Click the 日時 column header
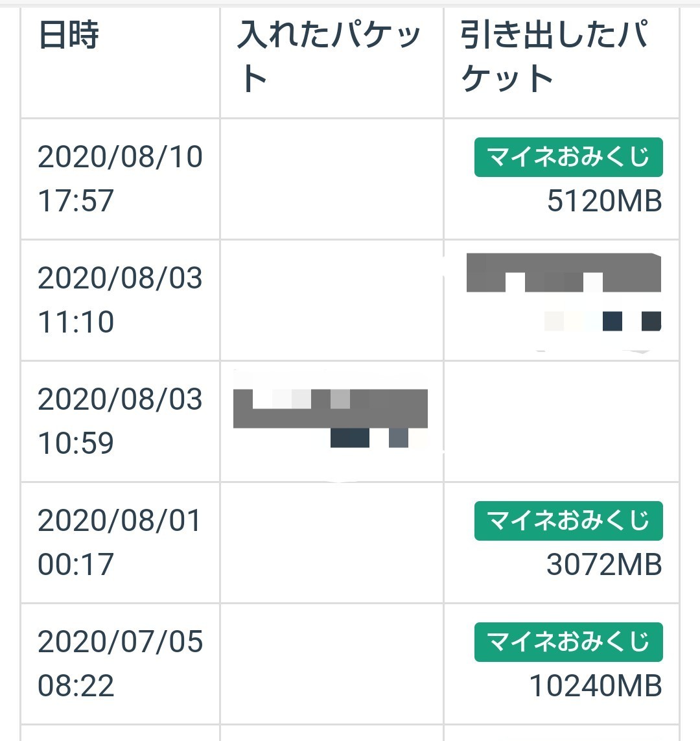 69,35
